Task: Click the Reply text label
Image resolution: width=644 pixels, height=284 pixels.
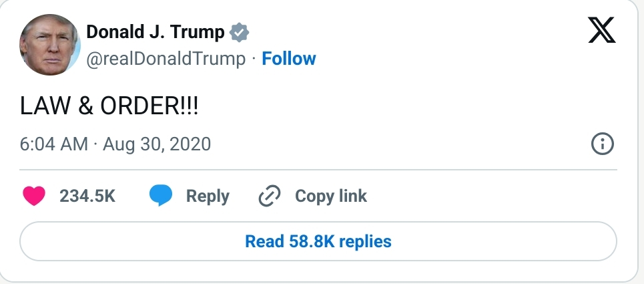Action: click(x=208, y=196)
